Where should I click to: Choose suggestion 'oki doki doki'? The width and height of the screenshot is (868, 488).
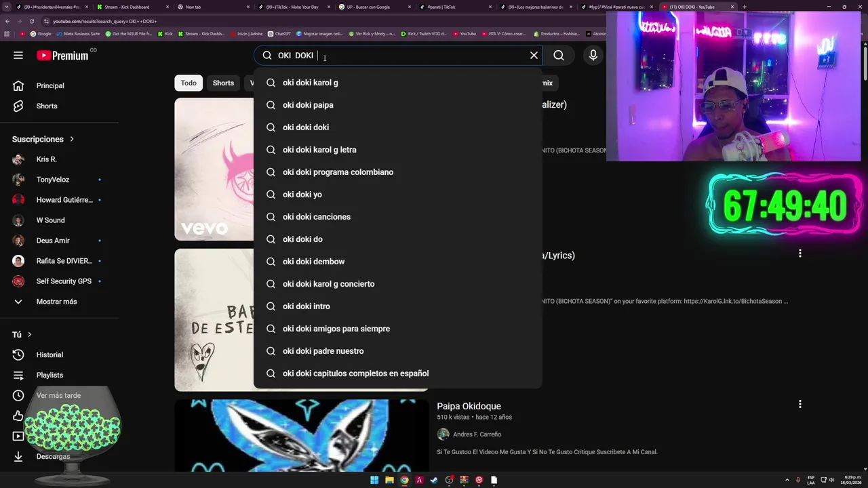pos(398,127)
